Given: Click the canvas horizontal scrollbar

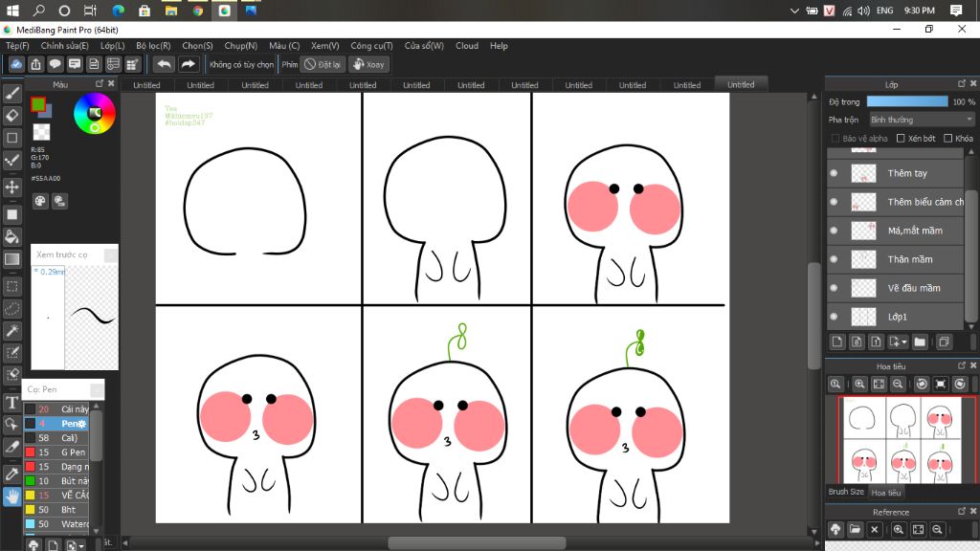Looking at the screenshot, I should pyautogui.click(x=477, y=543).
